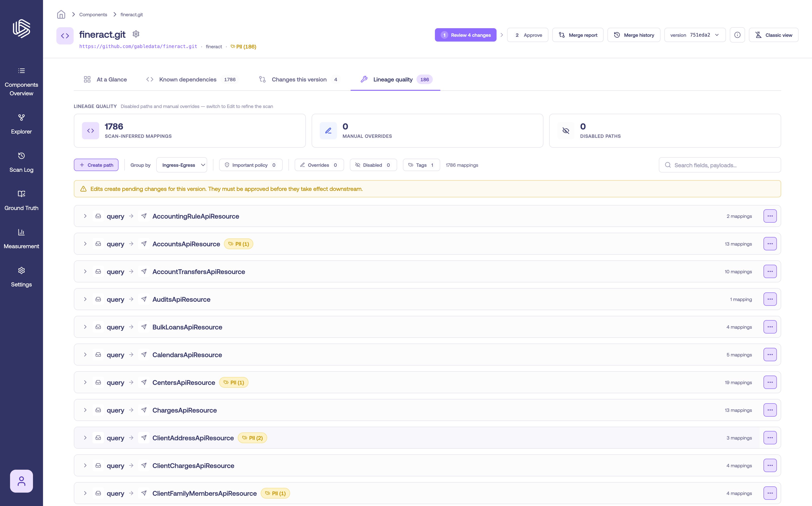Expand the AccountingRuleApiResource row
The width and height of the screenshot is (812, 506).
coord(85,216)
